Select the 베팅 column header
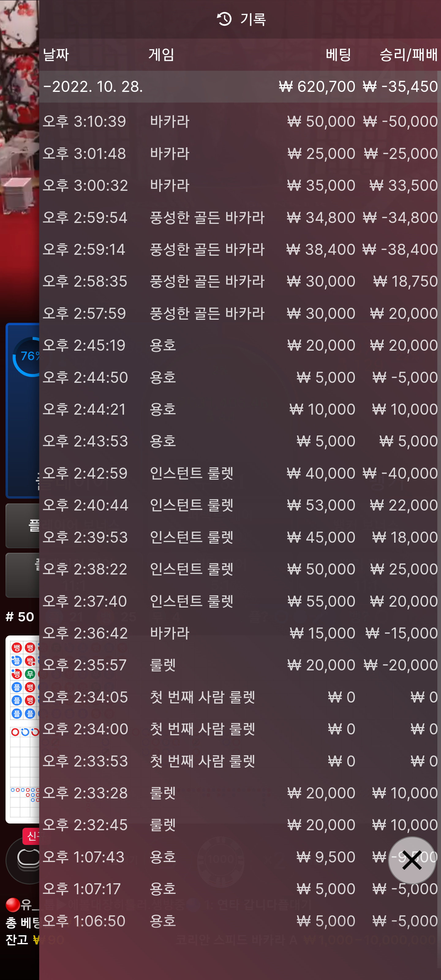The height and width of the screenshot is (980, 441). pyautogui.click(x=338, y=55)
